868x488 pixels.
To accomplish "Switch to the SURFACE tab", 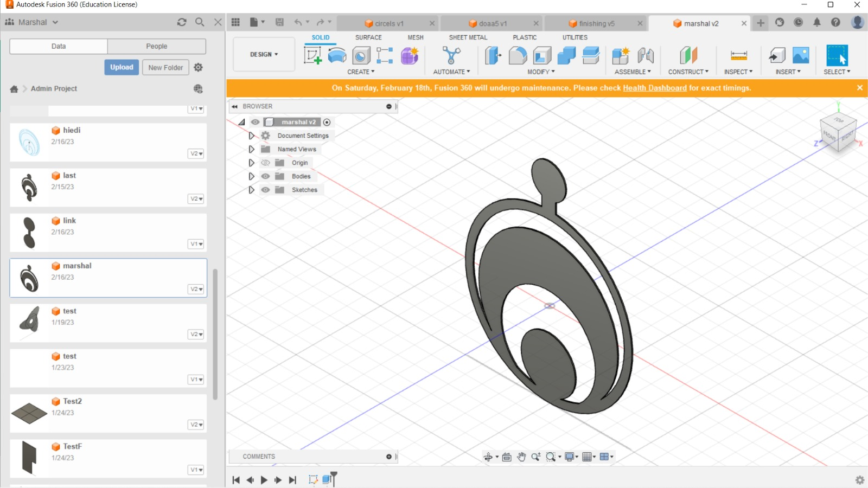I will coord(368,37).
